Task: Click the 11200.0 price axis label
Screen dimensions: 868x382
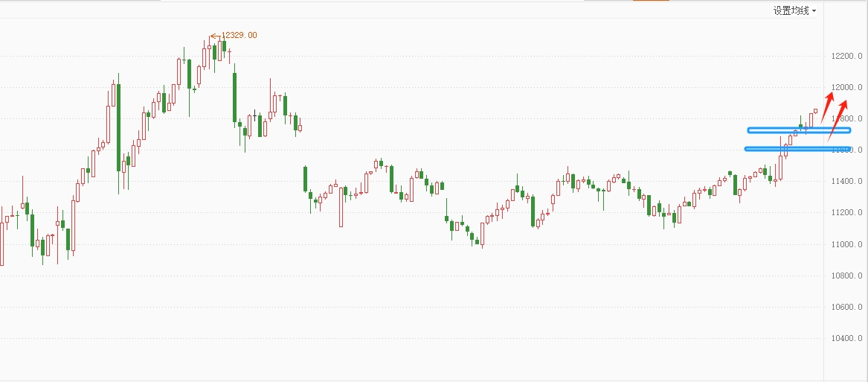Action: tap(848, 212)
